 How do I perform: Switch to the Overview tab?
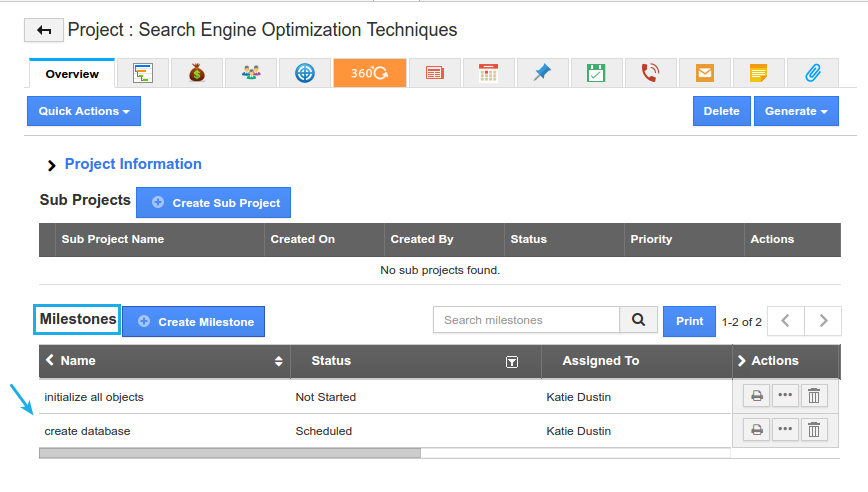(72, 74)
